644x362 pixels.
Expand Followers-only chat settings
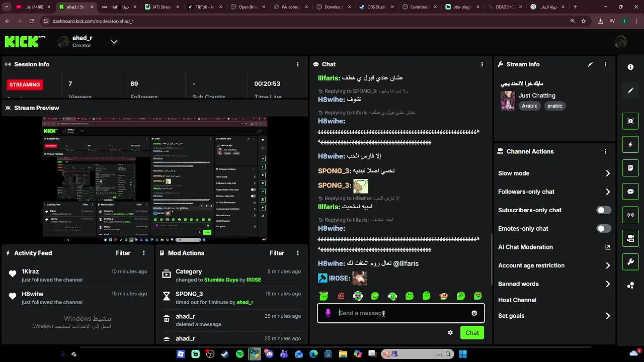click(608, 192)
